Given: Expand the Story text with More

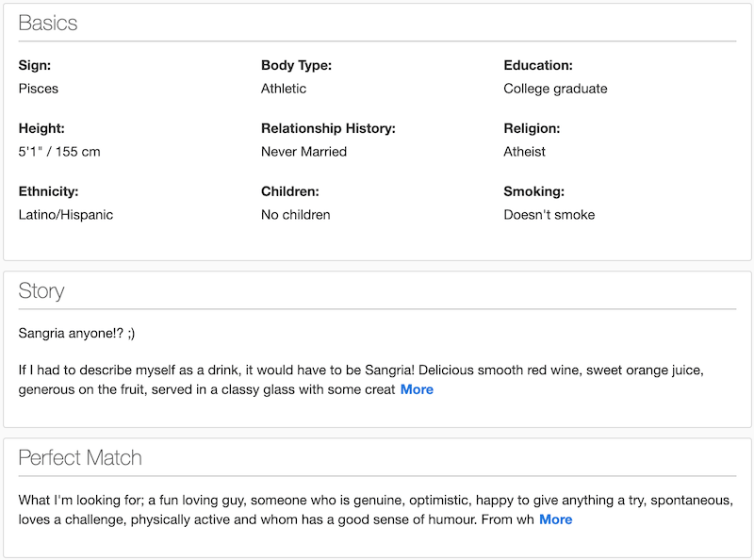Looking at the screenshot, I should click(417, 389).
